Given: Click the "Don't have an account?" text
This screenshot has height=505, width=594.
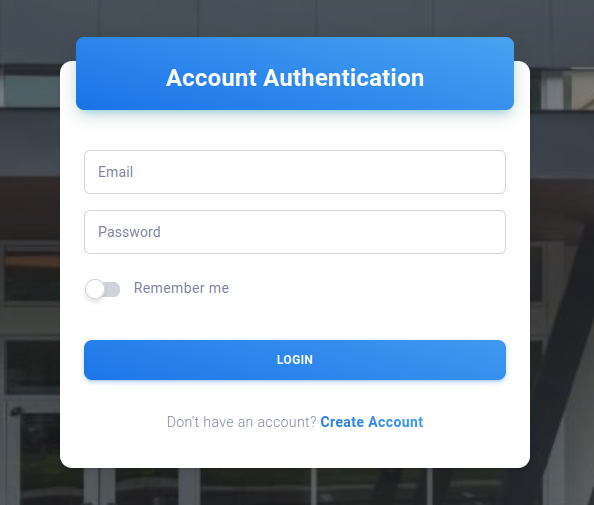Looking at the screenshot, I should coord(241,422).
